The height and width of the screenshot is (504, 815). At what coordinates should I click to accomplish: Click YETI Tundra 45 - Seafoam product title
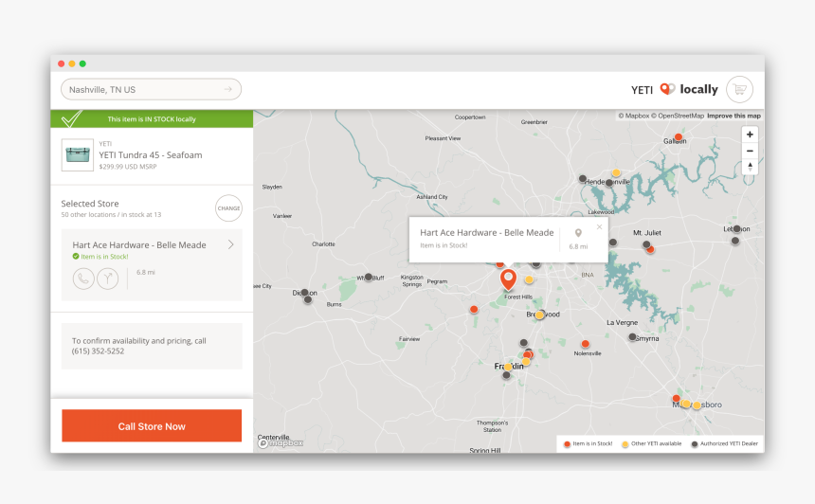151,154
